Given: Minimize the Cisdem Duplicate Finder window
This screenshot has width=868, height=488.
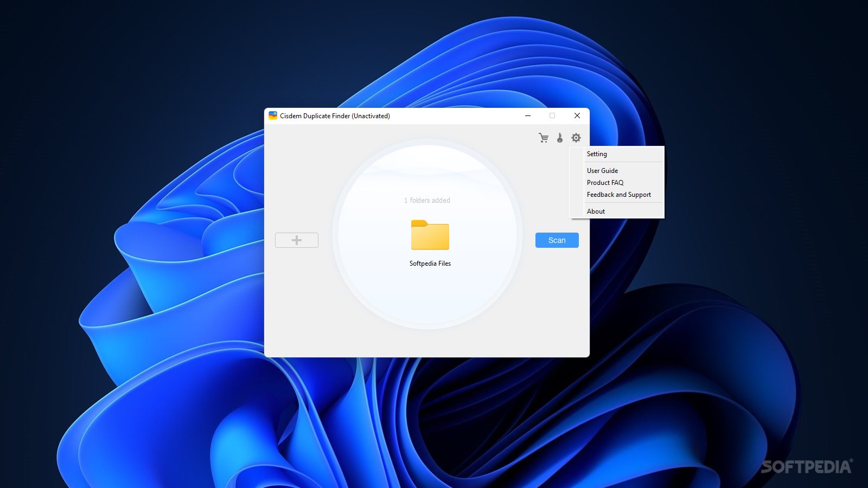Looking at the screenshot, I should click(x=528, y=115).
